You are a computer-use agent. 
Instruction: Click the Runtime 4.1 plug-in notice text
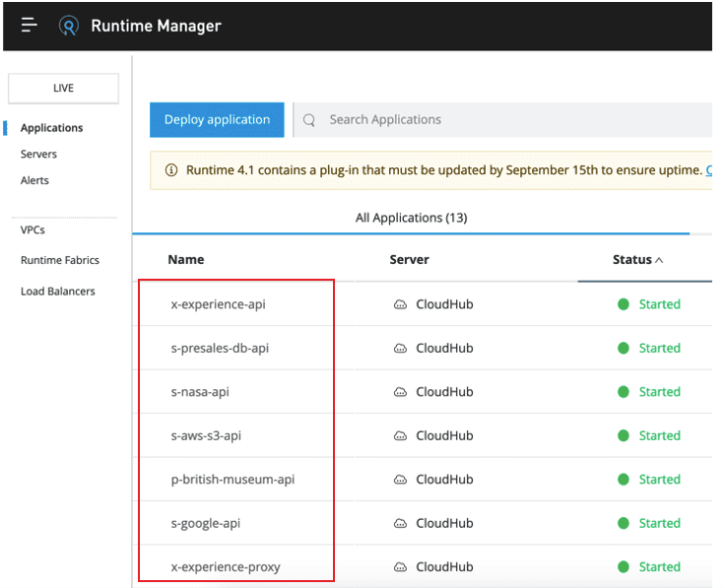click(x=444, y=170)
